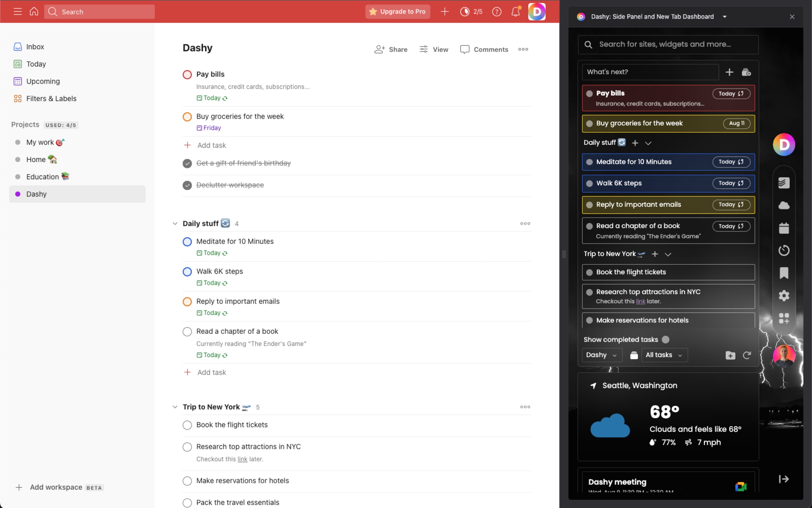Uncheck Get a gift of friend's birthday
Image resolution: width=812 pixels, height=508 pixels.
point(187,163)
